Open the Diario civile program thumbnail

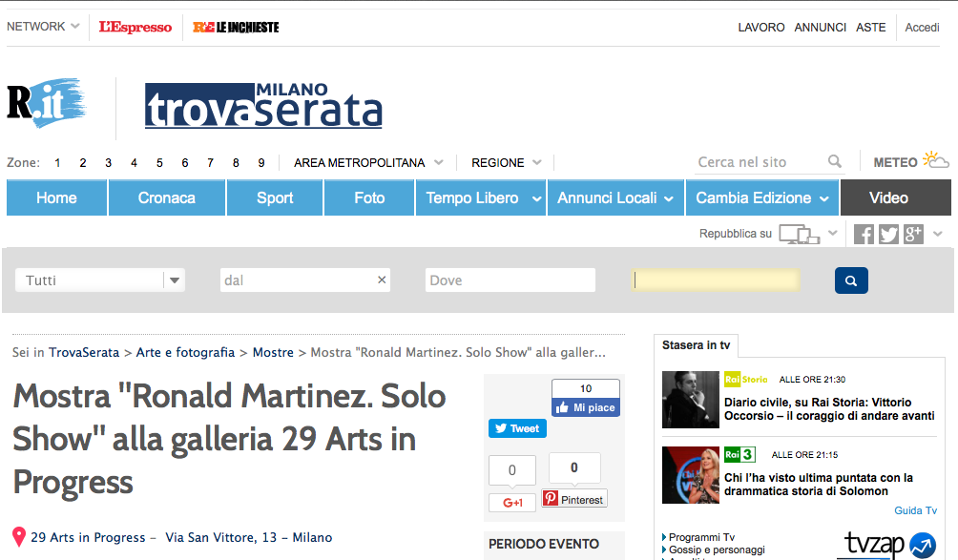coord(691,400)
